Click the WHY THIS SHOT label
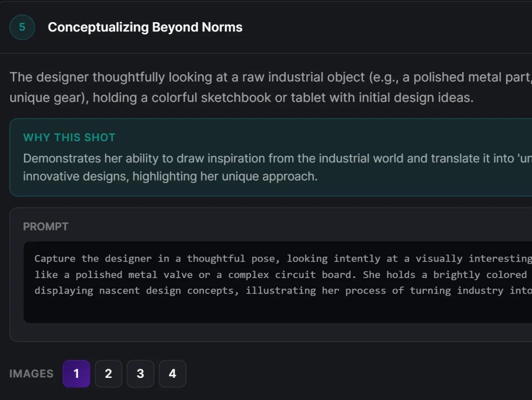This screenshot has height=400, width=532. 69,137
